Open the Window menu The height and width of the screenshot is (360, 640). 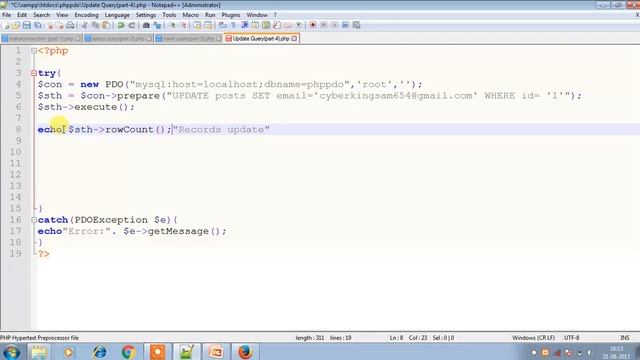257,15
